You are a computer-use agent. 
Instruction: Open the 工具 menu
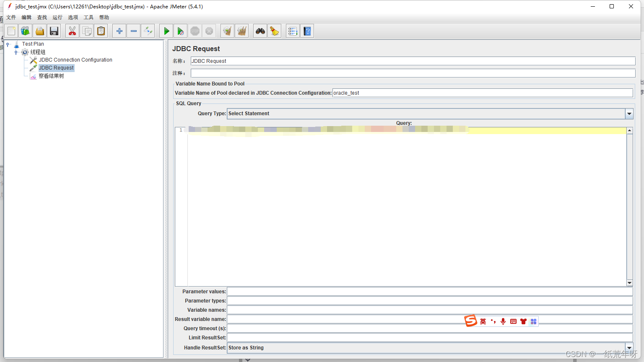click(88, 18)
